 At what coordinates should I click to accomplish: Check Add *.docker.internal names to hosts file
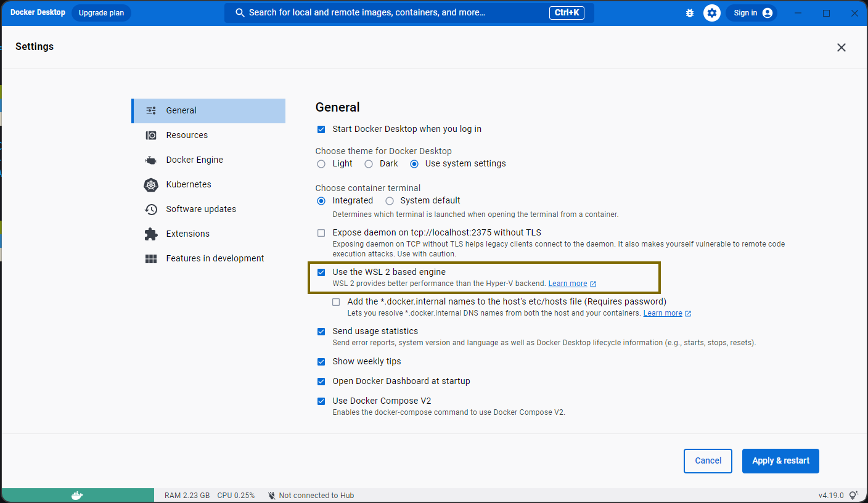(336, 302)
